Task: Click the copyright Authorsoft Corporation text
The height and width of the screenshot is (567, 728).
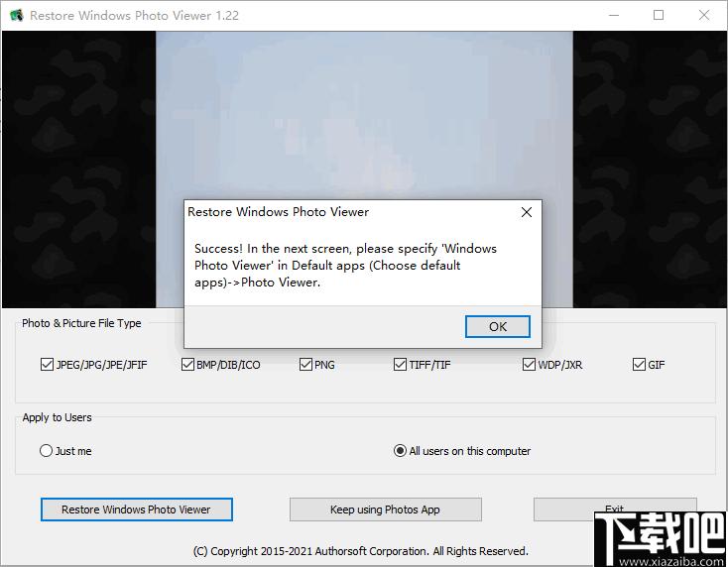Action: [x=361, y=551]
